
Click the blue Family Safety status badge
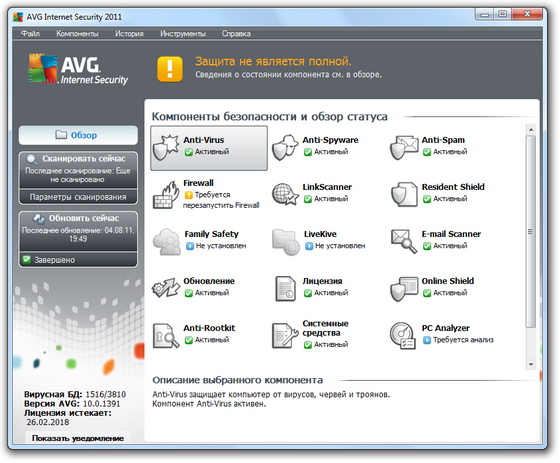[190, 246]
